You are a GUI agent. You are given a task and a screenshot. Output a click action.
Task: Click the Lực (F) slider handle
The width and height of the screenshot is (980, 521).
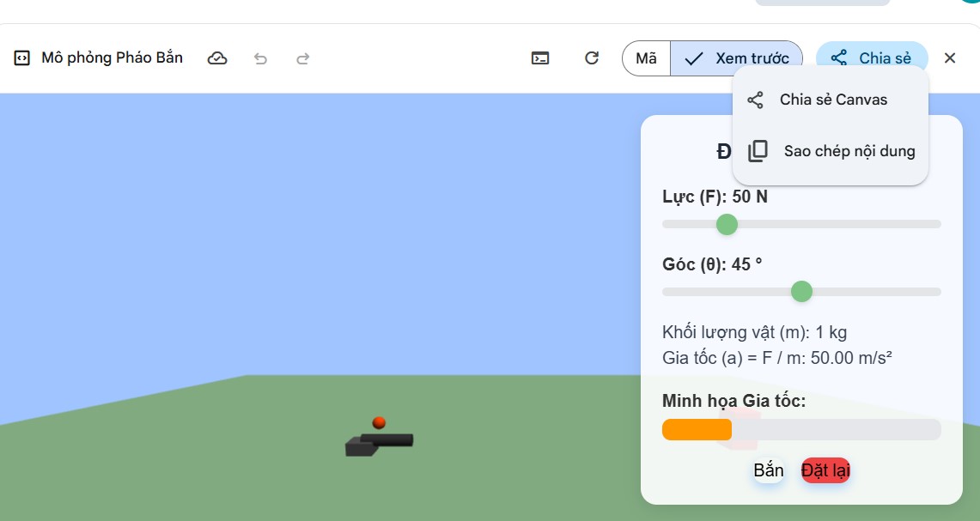727,224
